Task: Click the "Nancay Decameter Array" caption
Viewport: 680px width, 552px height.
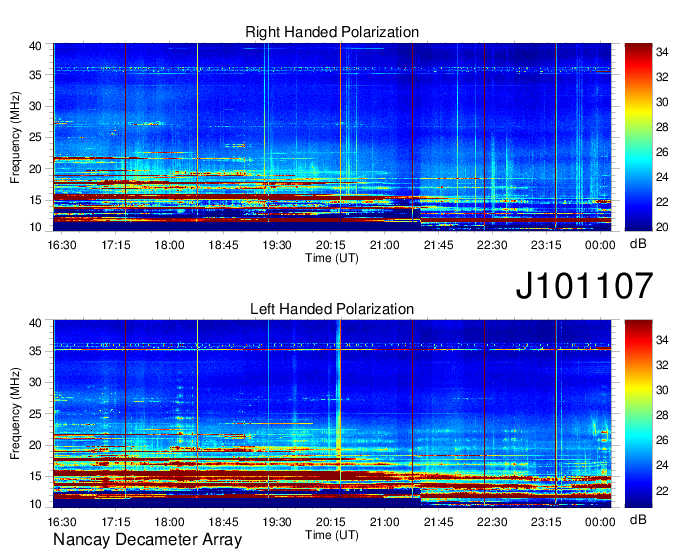Action: 147,540
